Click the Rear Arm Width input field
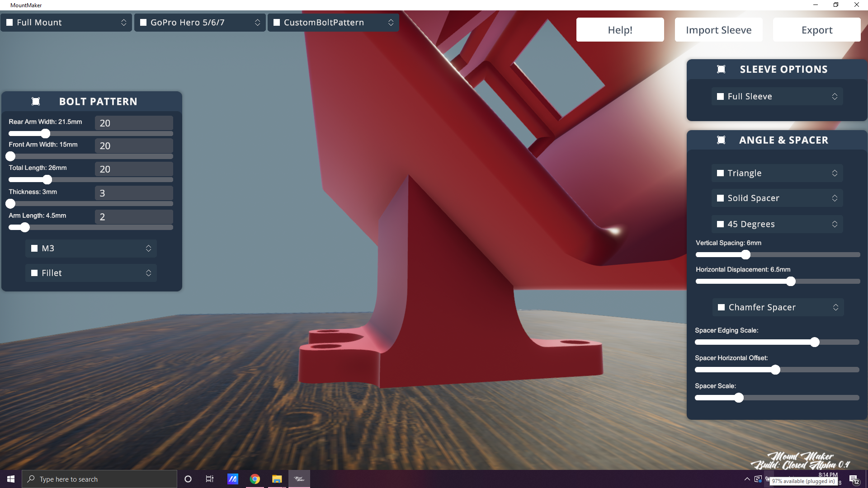868x488 pixels. (x=134, y=123)
